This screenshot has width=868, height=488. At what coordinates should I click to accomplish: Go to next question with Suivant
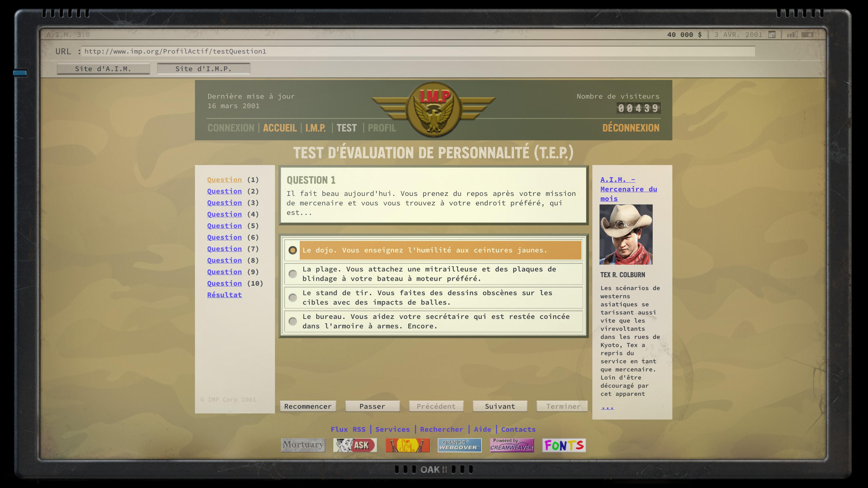coord(500,406)
